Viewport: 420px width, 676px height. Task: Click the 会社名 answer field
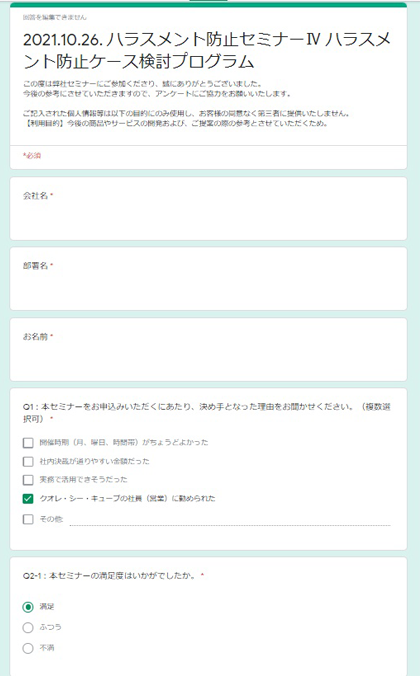[208, 218]
